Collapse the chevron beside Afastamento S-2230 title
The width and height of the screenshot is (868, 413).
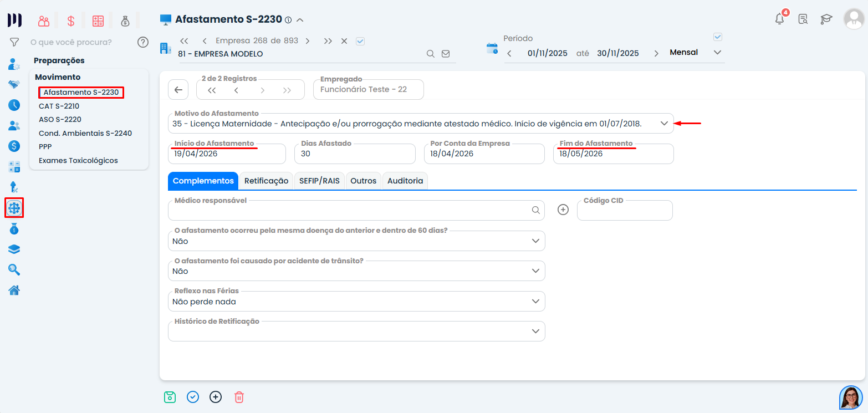pos(300,20)
